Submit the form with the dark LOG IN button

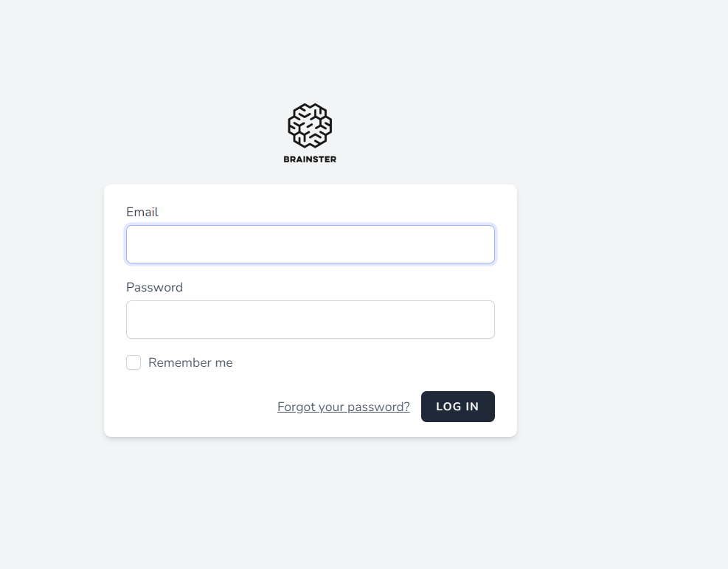[x=457, y=407]
